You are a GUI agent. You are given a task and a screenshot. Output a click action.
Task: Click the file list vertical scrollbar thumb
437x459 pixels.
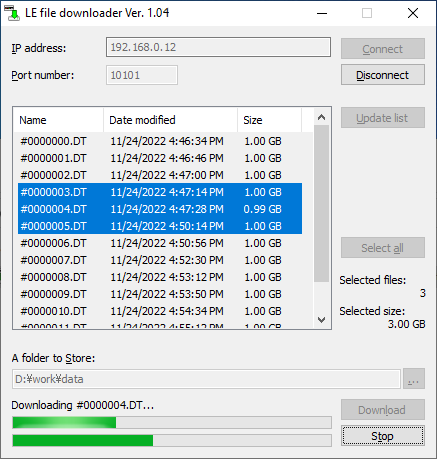tap(321, 204)
